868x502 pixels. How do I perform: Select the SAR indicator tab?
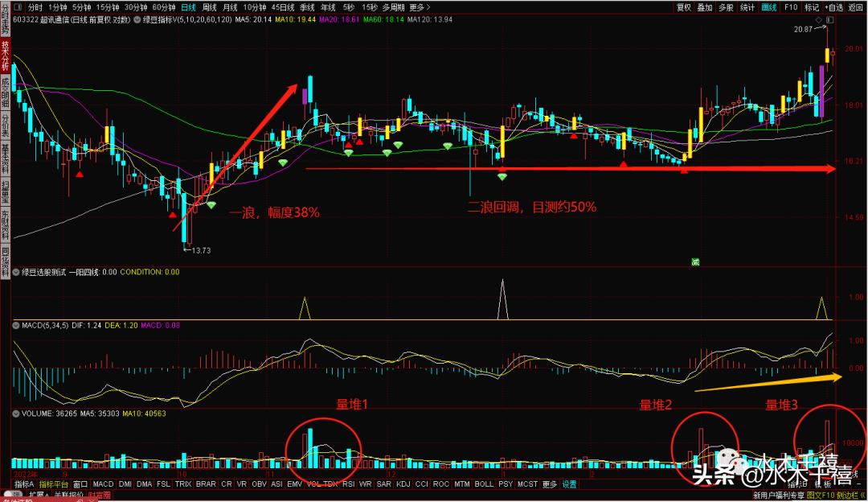tap(383, 483)
